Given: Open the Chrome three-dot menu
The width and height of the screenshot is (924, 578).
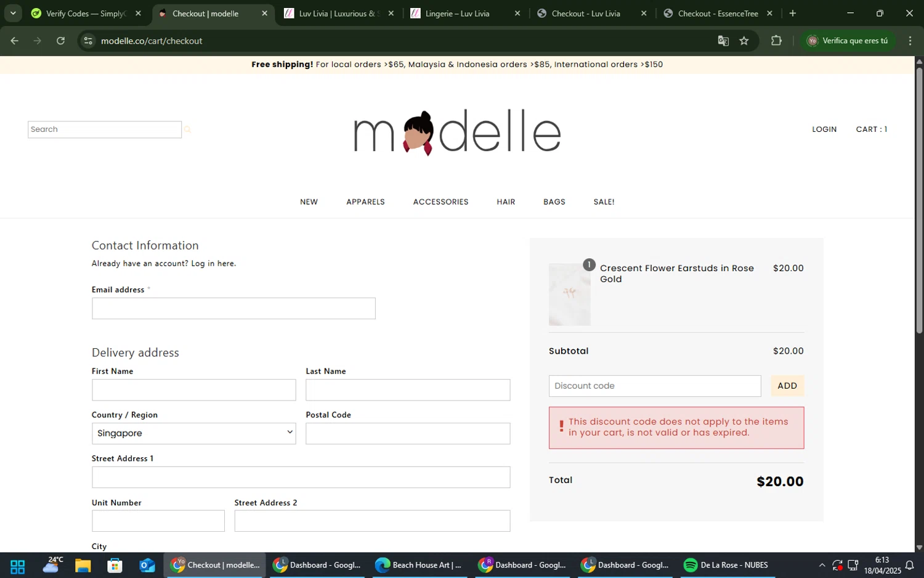Looking at the screenshot, I should tap(910, 41).
